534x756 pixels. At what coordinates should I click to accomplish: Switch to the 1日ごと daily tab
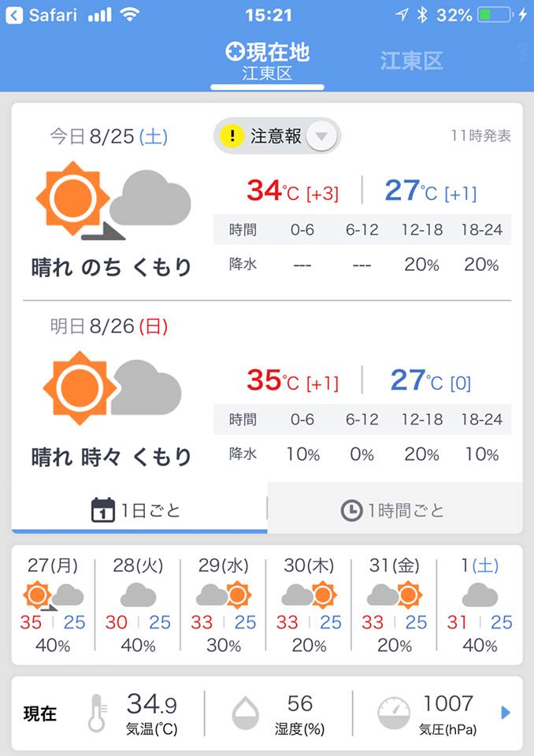click(x=139, y=510)
